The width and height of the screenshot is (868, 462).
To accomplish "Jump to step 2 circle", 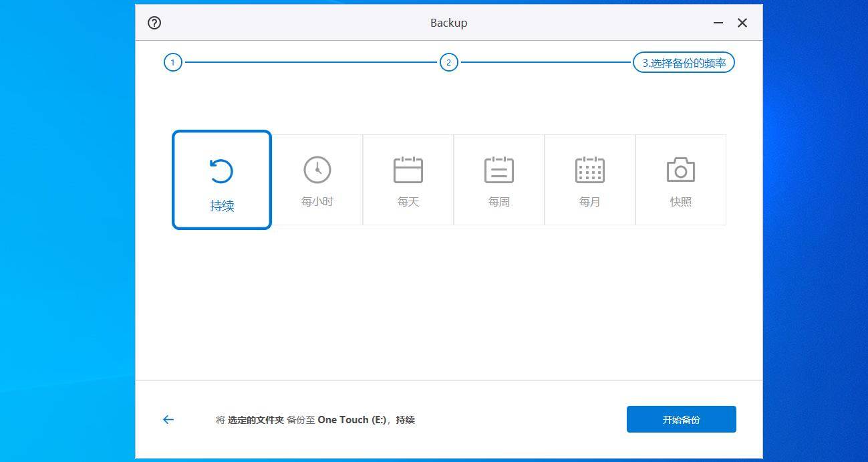I will [448, 63].
